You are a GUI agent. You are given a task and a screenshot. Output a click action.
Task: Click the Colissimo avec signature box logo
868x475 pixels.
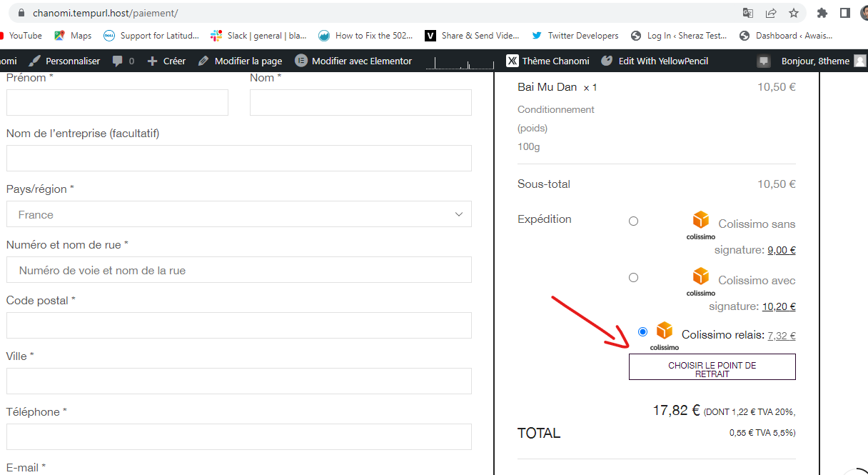click(701, 281)
